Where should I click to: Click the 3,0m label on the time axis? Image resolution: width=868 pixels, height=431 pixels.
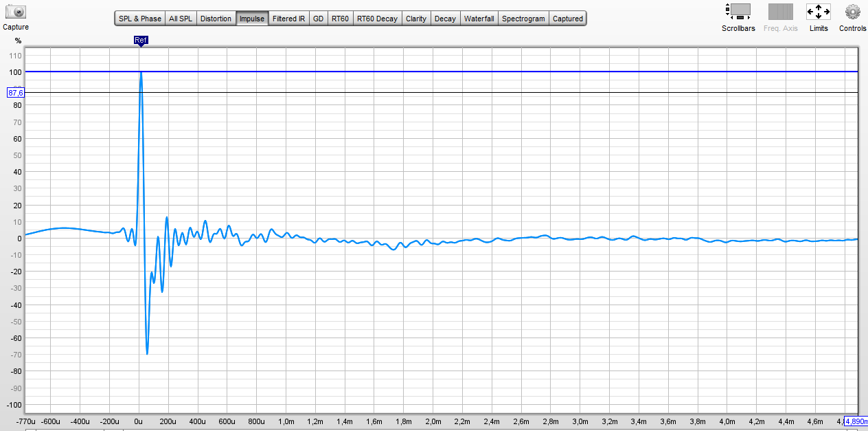click(x=580, y=421)
